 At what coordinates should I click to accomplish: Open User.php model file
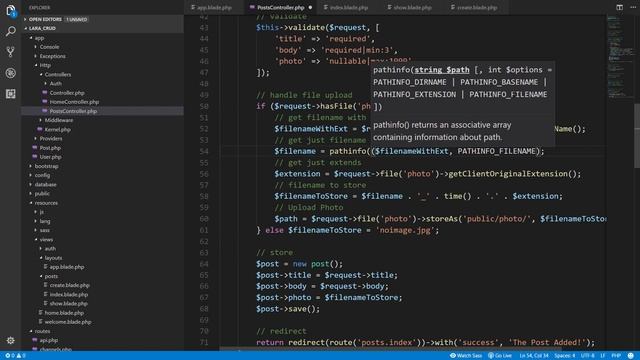tap(50, 157)
